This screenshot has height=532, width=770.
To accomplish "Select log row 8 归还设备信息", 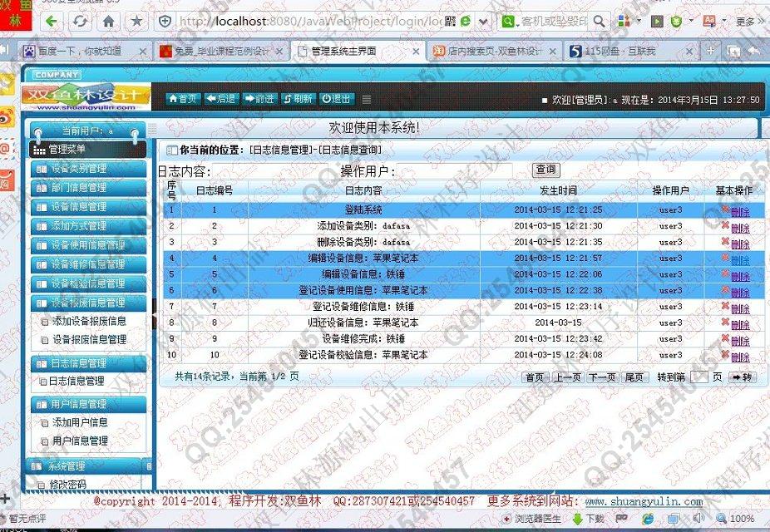I will (x=463, y=323).
